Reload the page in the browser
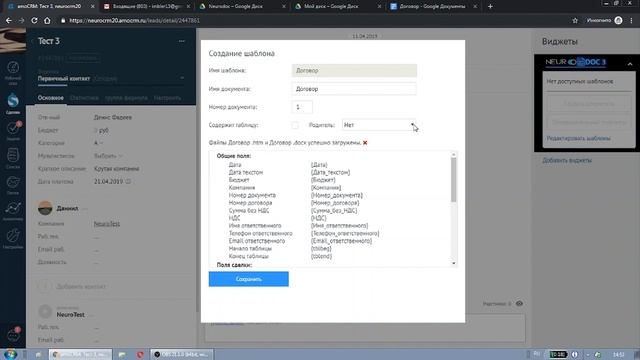The image size is (640, 360). 34,20
